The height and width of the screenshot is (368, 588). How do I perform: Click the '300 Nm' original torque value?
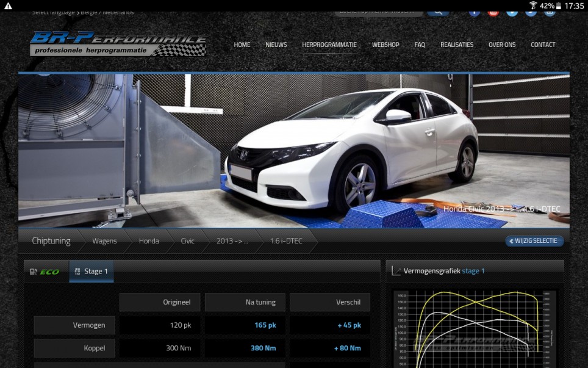179,348
